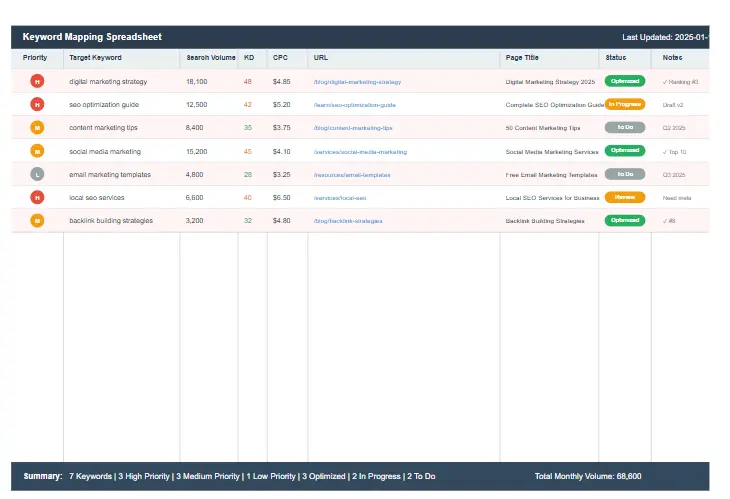Open the /resources/email-templates URL link
Screen dimensions: 730x499
click(x=352, y=175)
